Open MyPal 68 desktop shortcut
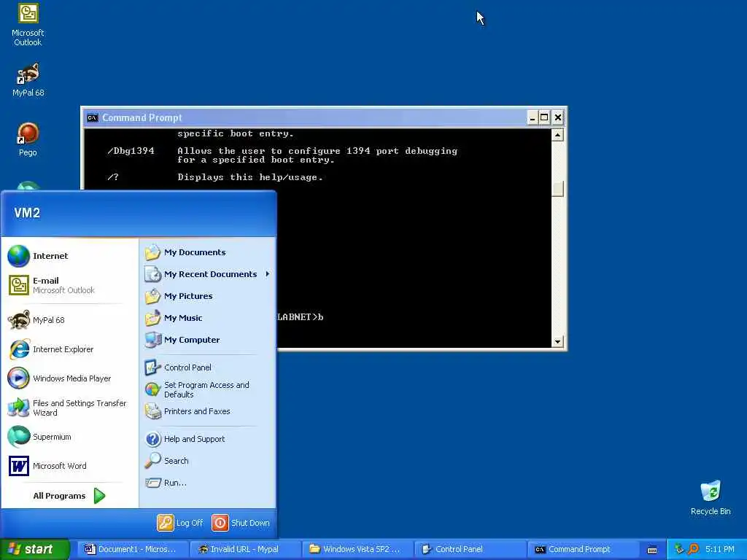Screen dimensions: 747x560 coord(28,79)
